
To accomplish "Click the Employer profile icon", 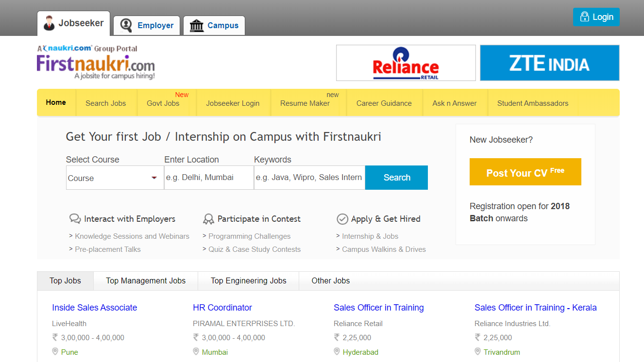I will (x=126, y=25).
